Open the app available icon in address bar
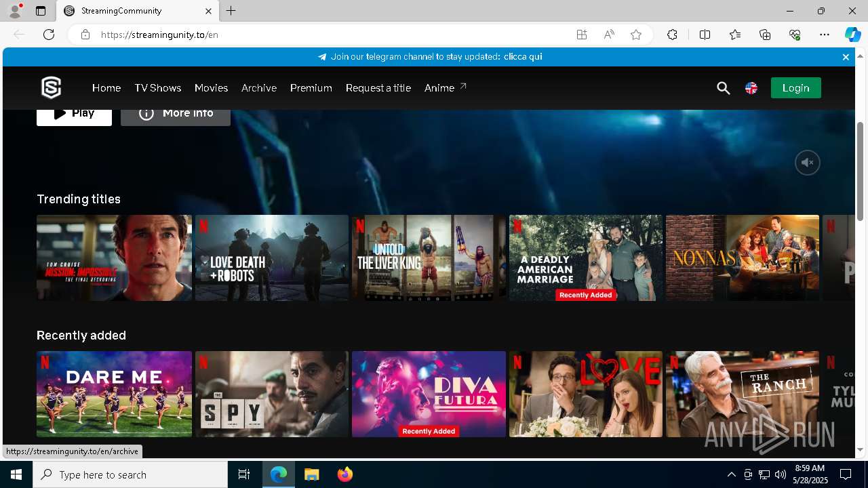Viewport: 868px width, 488px height. (582, 35)
